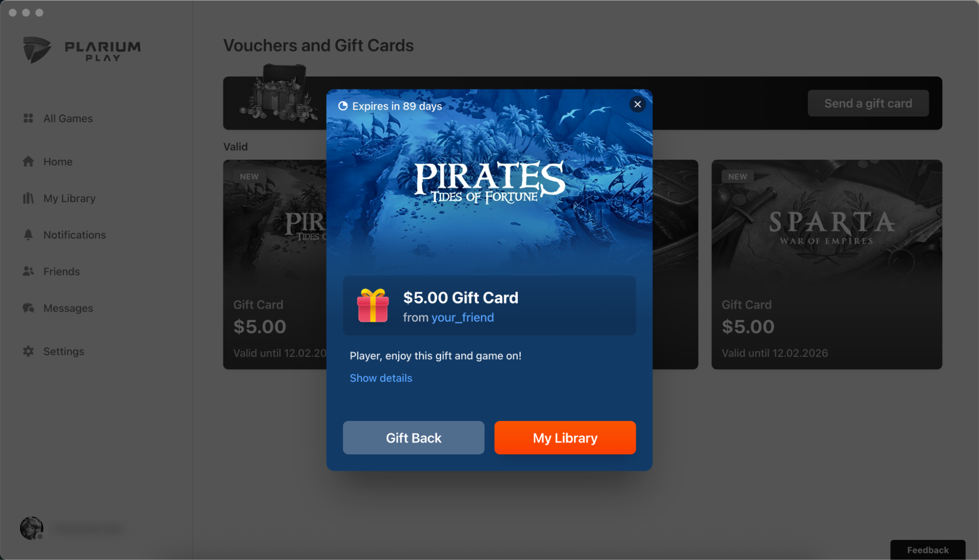Open your_friend profile link
This screenshot has width=979, height=560.
(x=462, y=318)
